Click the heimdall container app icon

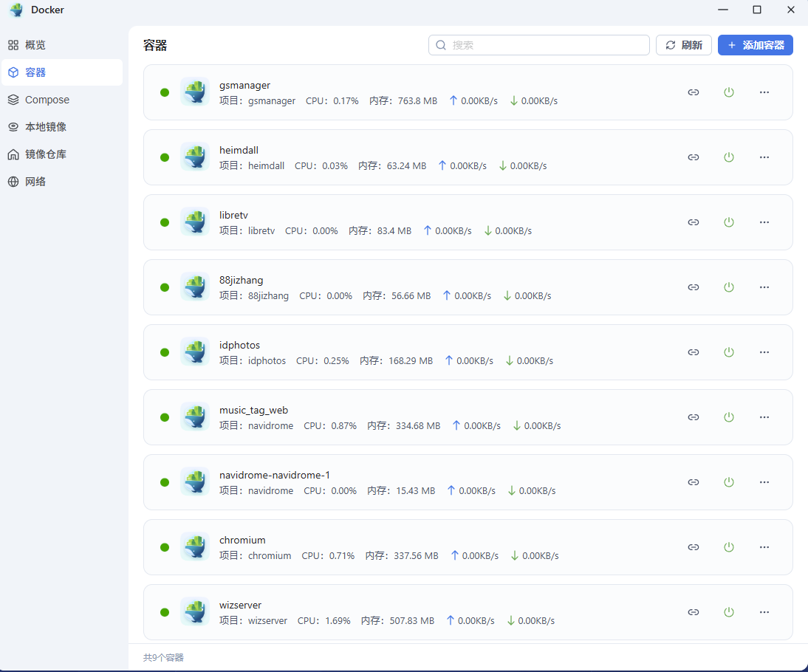pyautogui.click(x=195, y=157)
